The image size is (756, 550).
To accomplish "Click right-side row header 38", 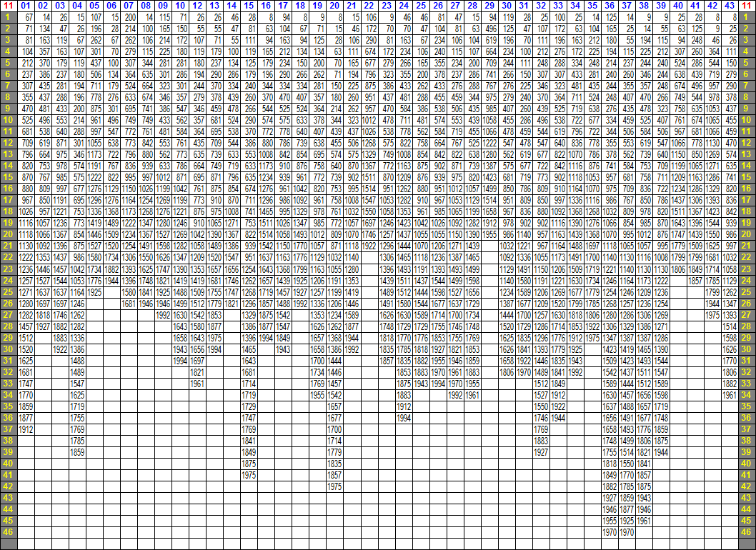I will pyautogui.click(x=747, y=441).
